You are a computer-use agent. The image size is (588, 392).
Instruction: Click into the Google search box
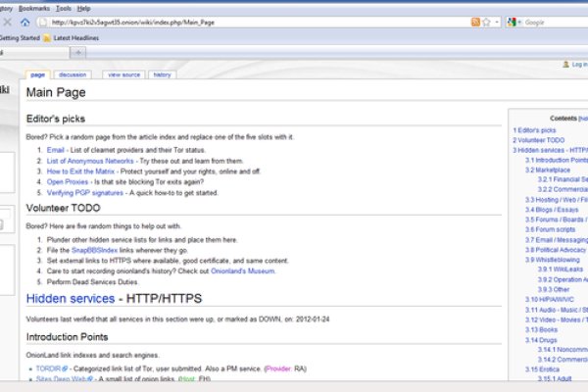(556, 23)
